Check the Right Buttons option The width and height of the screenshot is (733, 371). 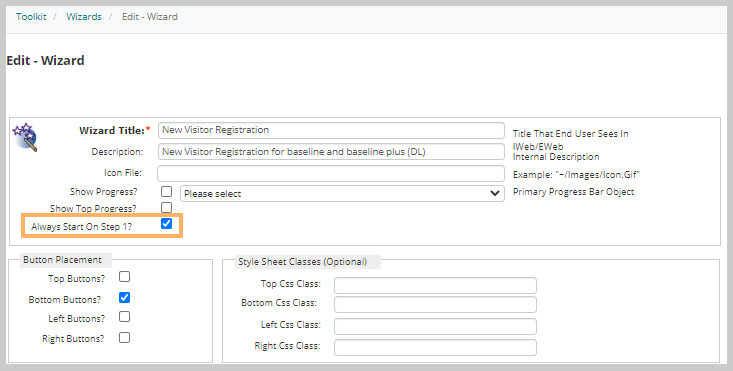[124, 338]
